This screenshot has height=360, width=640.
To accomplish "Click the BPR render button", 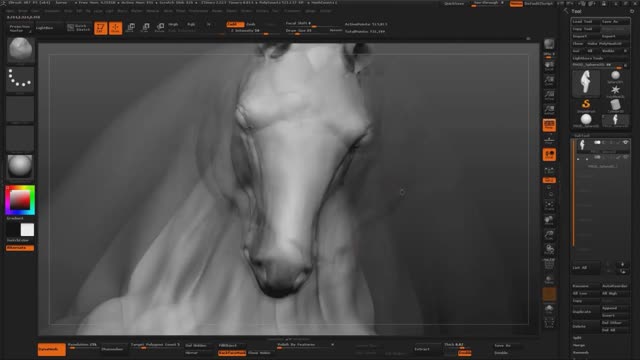I will click(x=549, y=44).
